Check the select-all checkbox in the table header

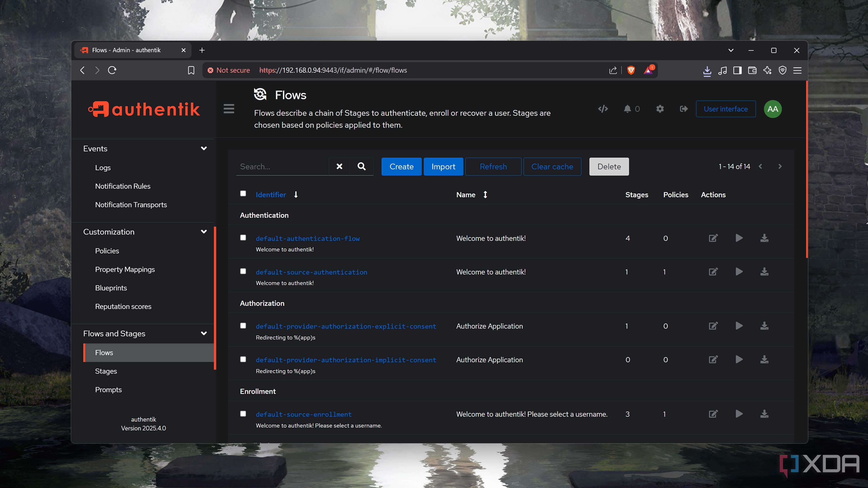tap(243, 193)
